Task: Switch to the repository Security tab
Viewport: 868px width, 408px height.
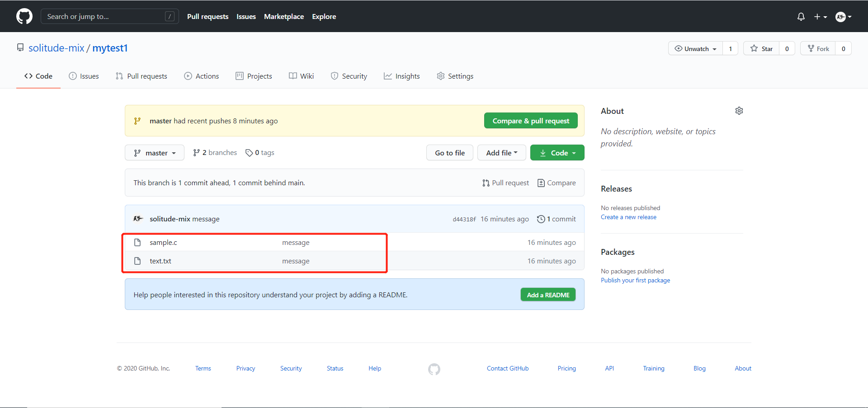Action: coord(349,76)
